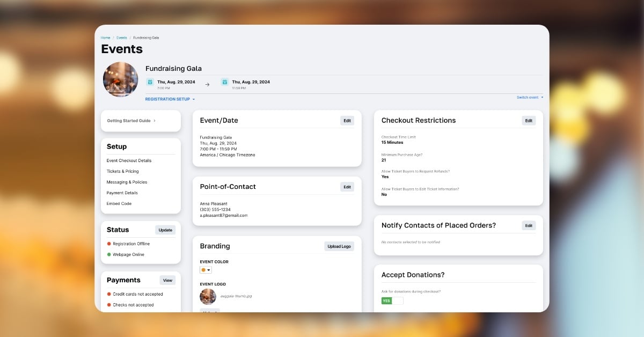Open Embed Code in Setup
Screen dimensions: 644x337
[119, 203]
